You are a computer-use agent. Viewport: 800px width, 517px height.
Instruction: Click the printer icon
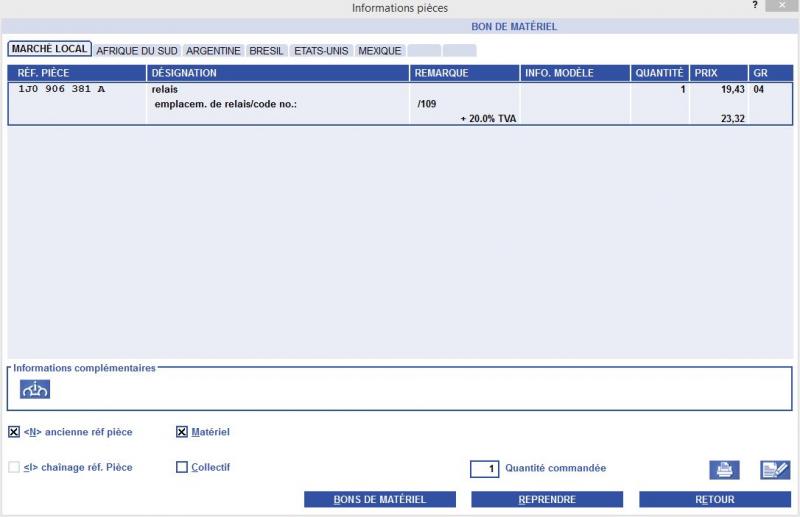click(724, 470)
